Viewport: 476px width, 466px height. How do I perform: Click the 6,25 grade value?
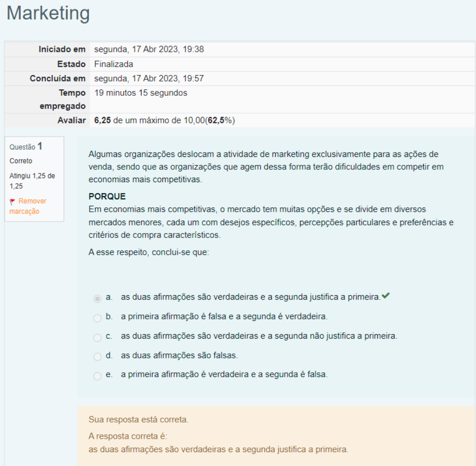pos(102,121)
